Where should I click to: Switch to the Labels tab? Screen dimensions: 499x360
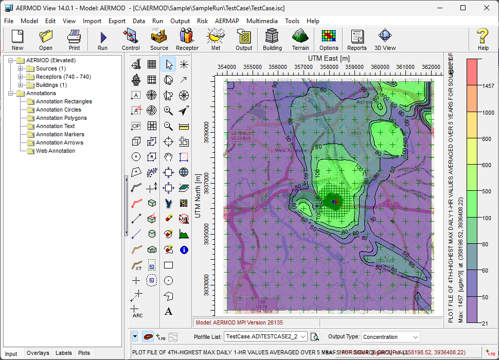(x=63, y=353)
